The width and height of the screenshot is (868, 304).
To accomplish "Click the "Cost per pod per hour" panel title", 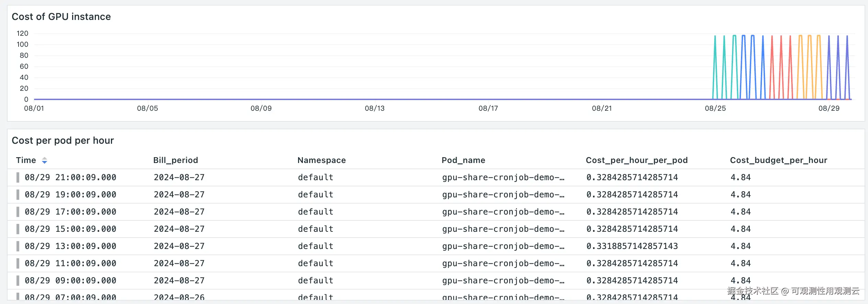I will pos(63,140).
